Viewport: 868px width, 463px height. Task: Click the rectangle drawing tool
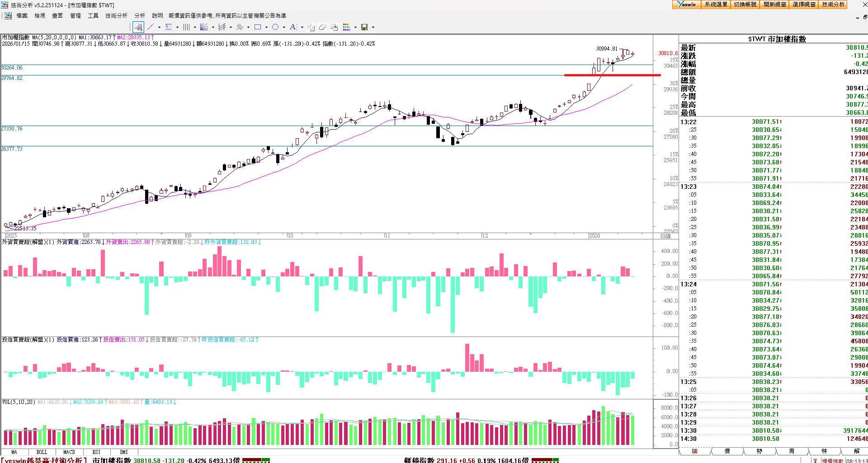tap(258, 27)
